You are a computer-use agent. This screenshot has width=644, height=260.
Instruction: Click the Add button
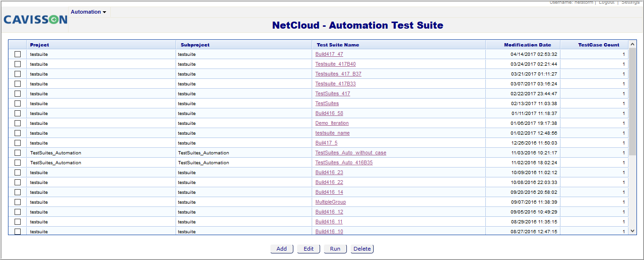pos(282,249)
